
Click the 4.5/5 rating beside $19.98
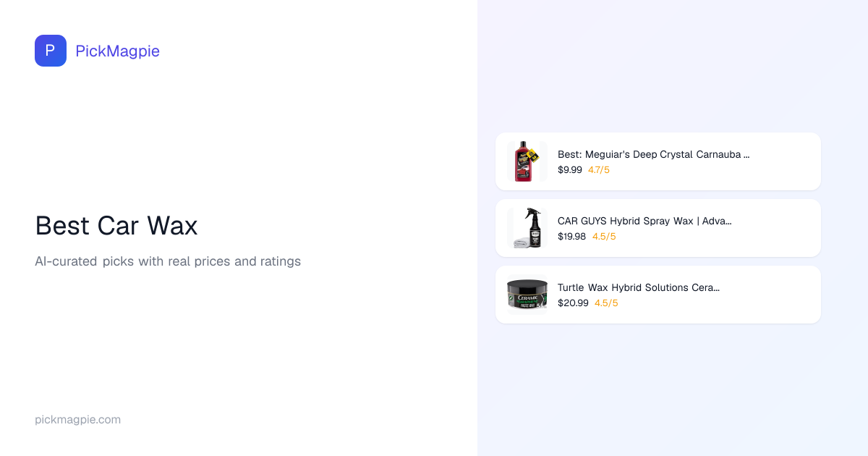[604, 237]
